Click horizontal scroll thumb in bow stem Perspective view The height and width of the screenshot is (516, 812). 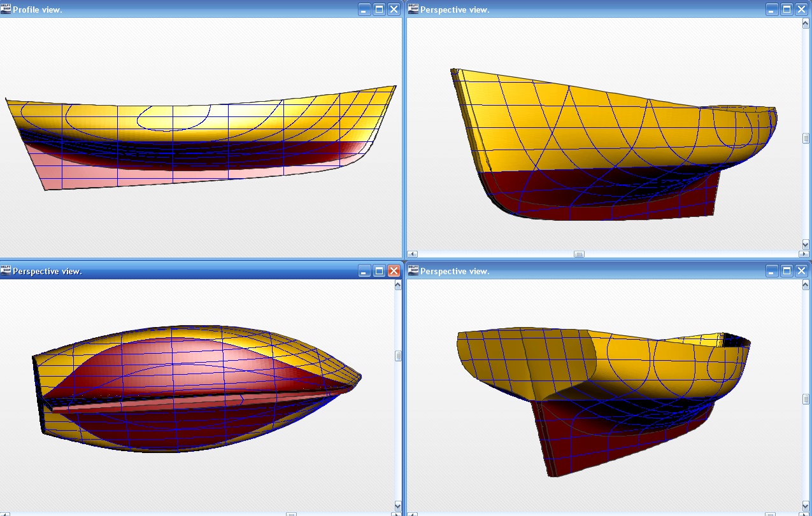coord(579,254)
